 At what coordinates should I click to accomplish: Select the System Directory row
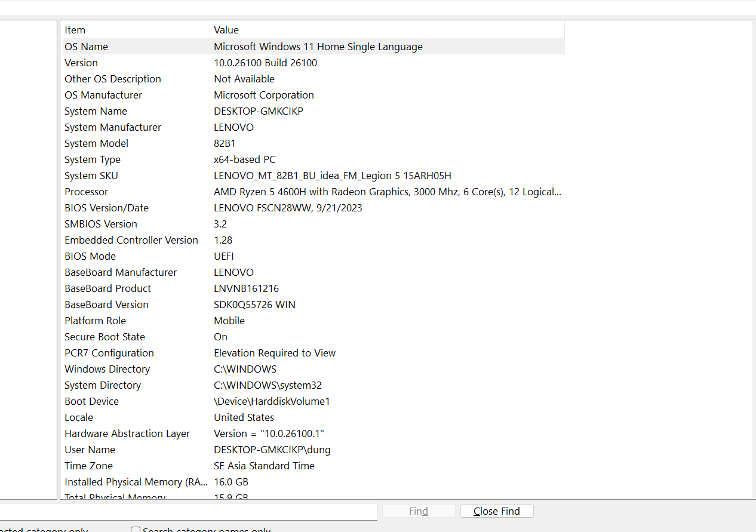coord(314,385)
